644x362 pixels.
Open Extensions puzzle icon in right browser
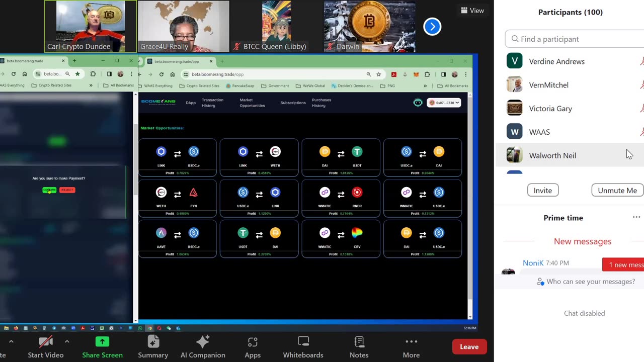pyautogui.click(x=427, y=74)
